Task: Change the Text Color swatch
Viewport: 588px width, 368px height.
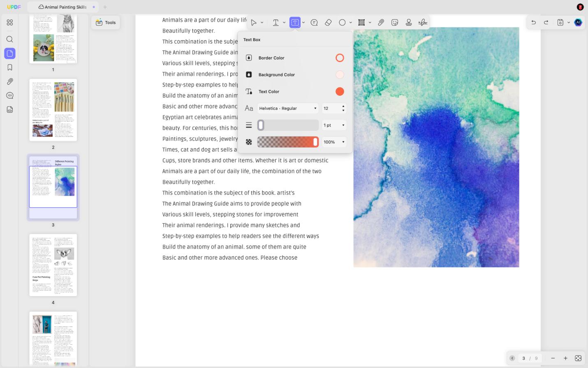Action: pyautogui.click(x=340, y=92)
